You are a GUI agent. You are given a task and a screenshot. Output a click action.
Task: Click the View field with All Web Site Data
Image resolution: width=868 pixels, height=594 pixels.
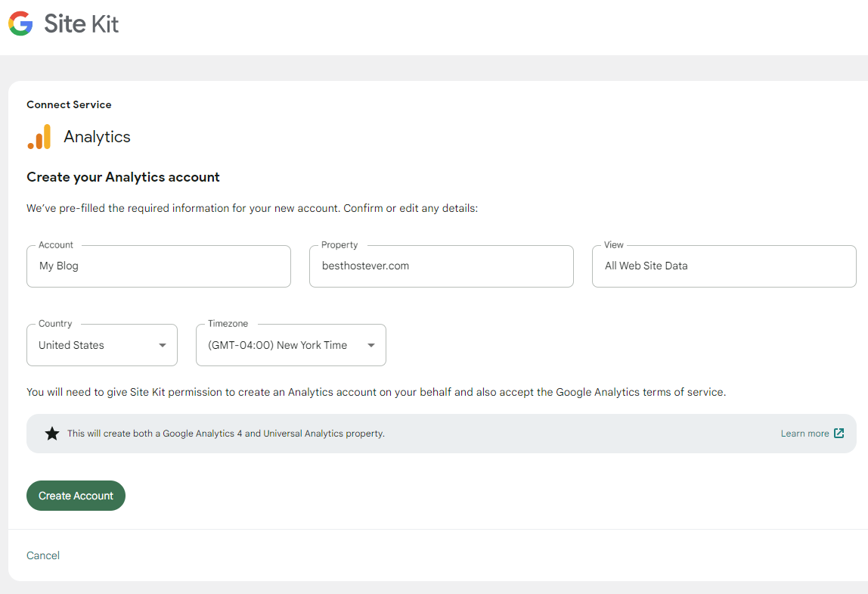click(x=724, y=266)
